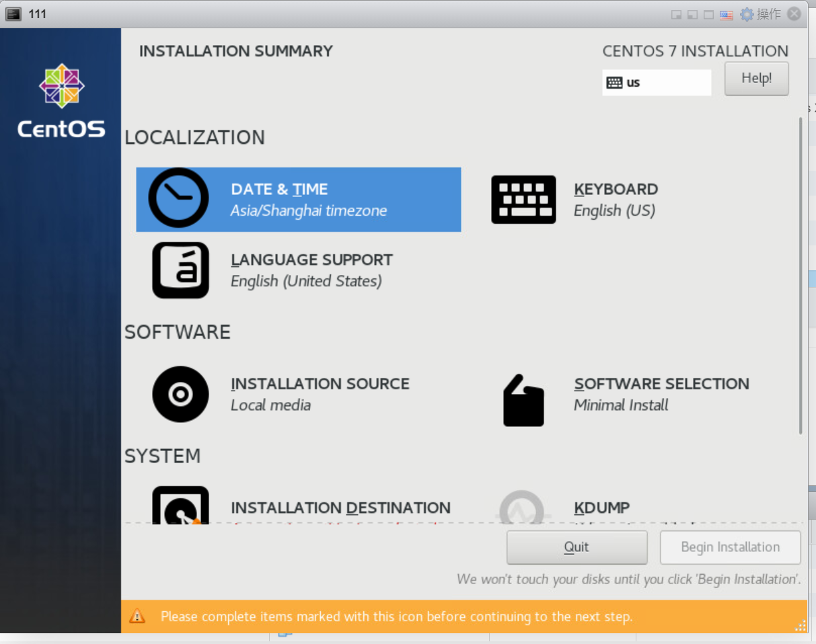
Task: Click the Quit button
Action: (x=577, y=547)
